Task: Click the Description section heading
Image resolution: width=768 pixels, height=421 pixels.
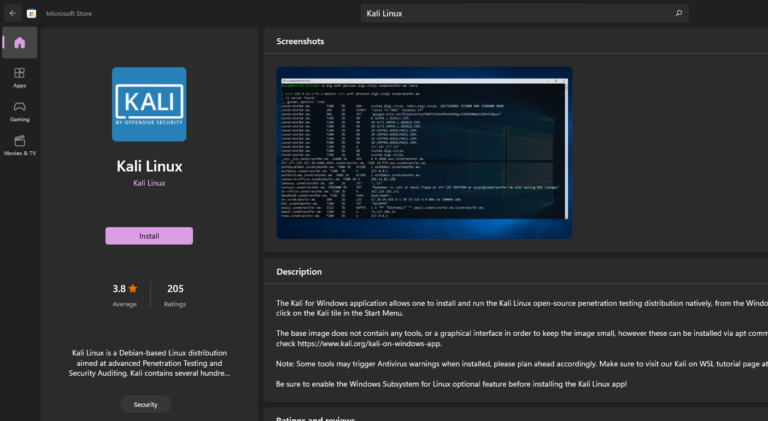Action: coord(299,272)
